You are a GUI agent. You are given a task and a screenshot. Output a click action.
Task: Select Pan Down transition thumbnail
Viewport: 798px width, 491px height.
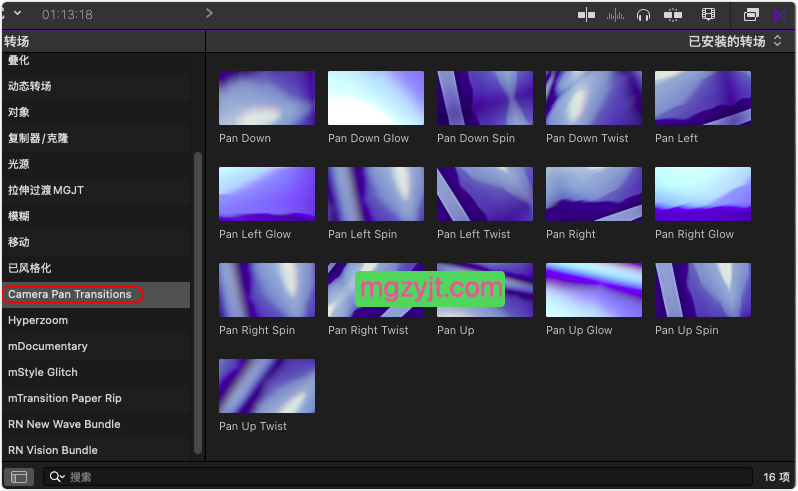[267, 98]
